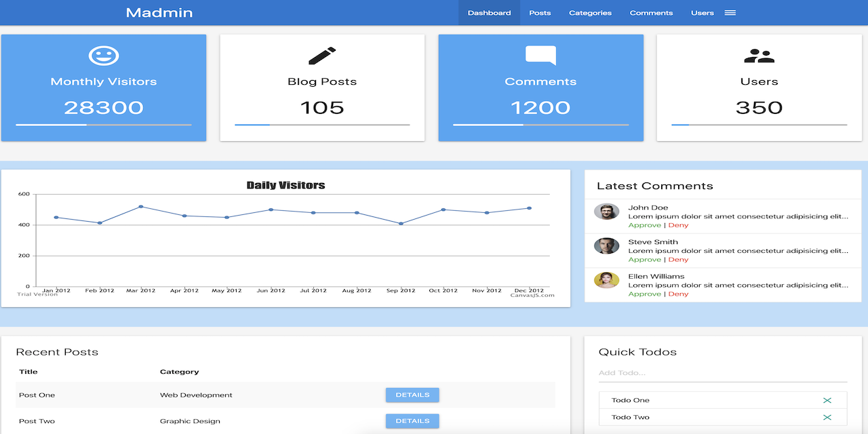Open details for Post Two
The width and height of the screenshot is (868, 434).
click(412, 420)
